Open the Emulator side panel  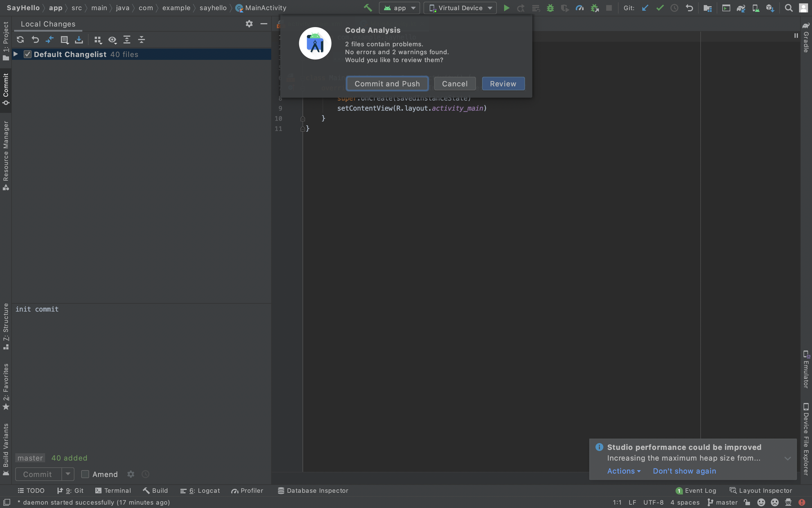[806, 370]
